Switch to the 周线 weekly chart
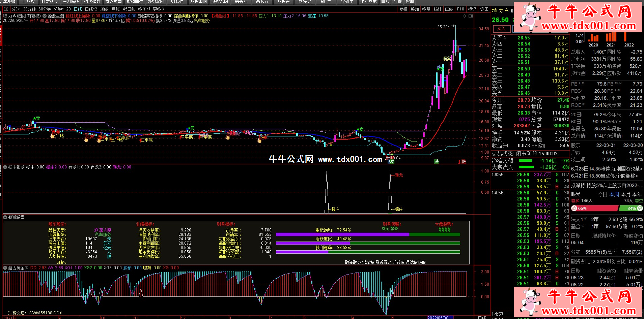This screenshot has width=644, height=319. (104, 9)
